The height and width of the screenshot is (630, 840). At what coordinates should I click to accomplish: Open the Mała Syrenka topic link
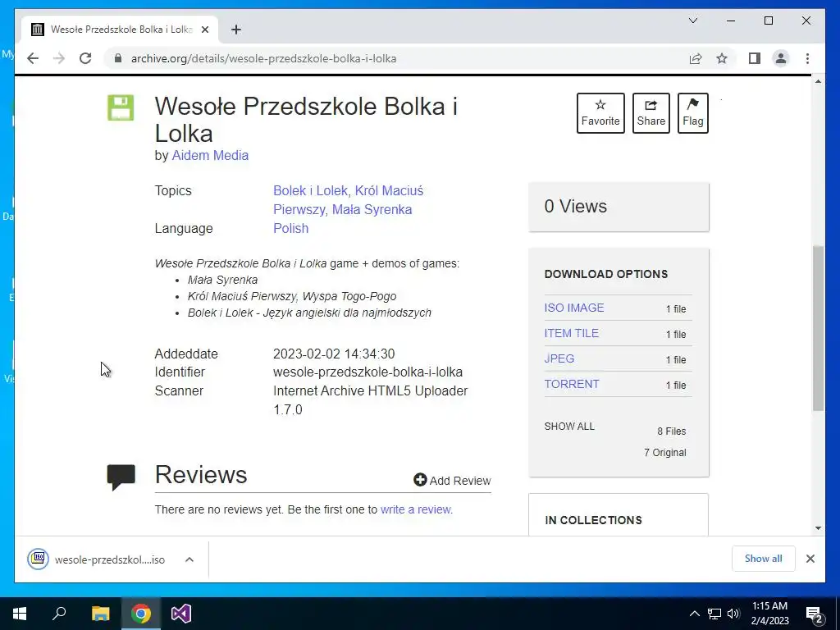(x=372, y=209)
